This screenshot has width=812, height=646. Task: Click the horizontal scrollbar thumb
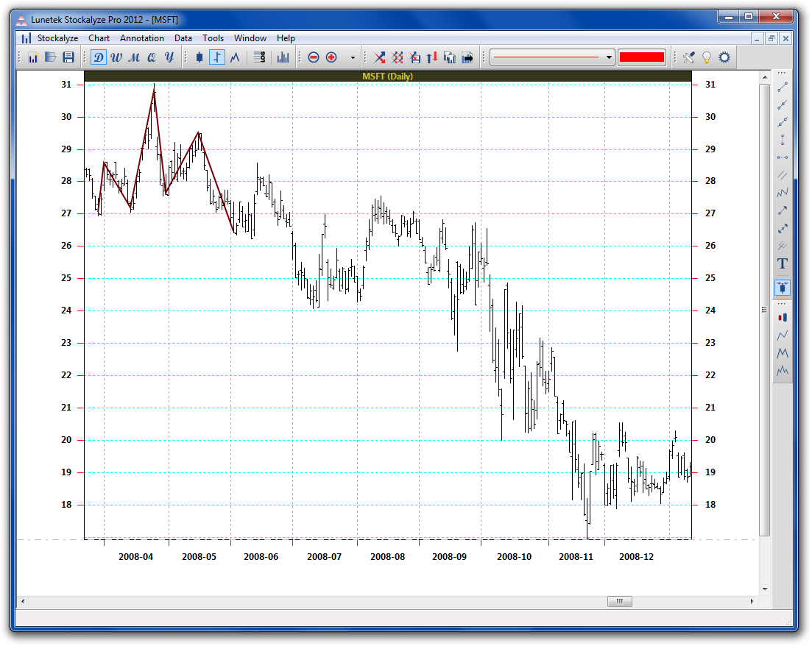pyautogui.click(x=619, y=601)
